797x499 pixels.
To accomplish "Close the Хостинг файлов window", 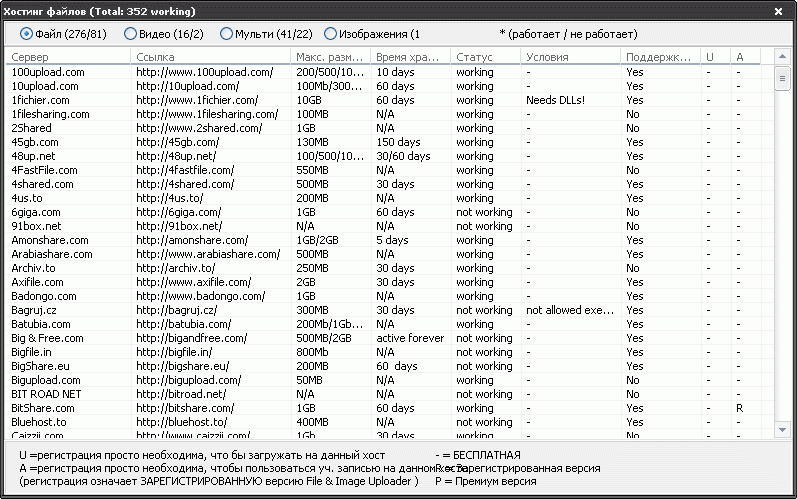I will coord(778,11).
